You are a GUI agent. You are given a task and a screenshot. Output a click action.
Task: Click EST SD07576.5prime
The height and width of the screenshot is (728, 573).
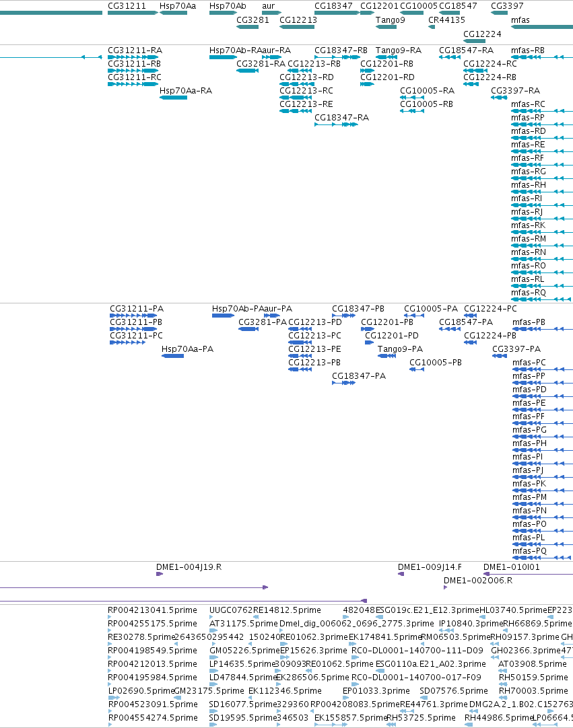point(454,691)
